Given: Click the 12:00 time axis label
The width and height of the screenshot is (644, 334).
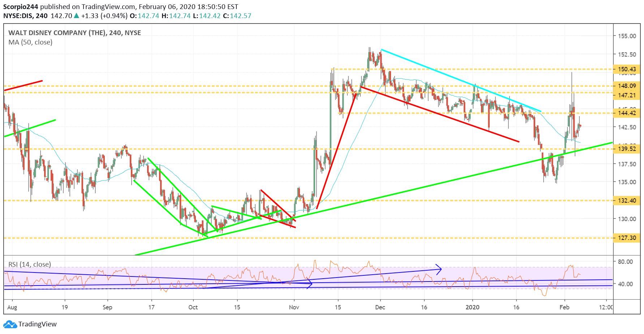Looking at the screenshot, I should [x=606, y=307].
